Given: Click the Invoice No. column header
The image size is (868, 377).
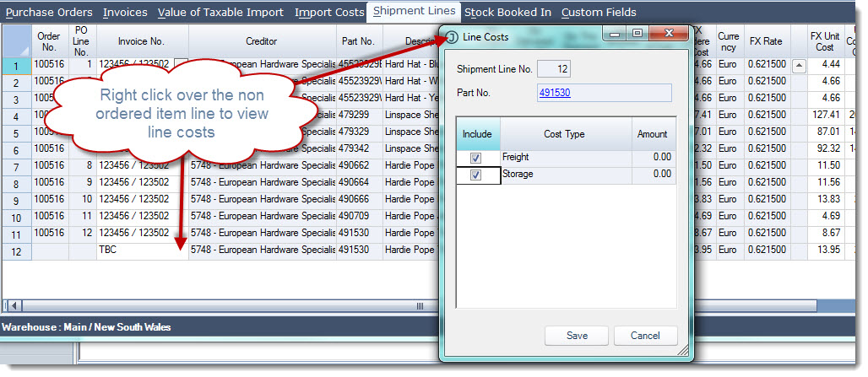Looking at the screenshot, I should coord(142,41).
